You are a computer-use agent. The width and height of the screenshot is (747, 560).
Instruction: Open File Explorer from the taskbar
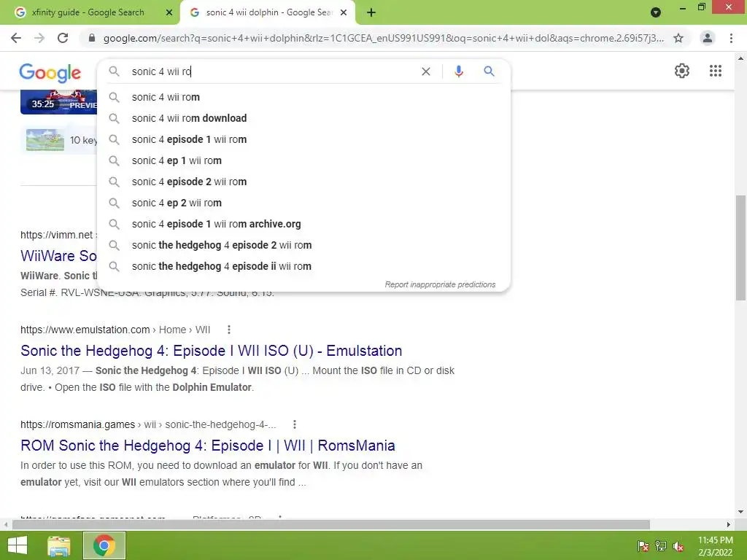59,545
